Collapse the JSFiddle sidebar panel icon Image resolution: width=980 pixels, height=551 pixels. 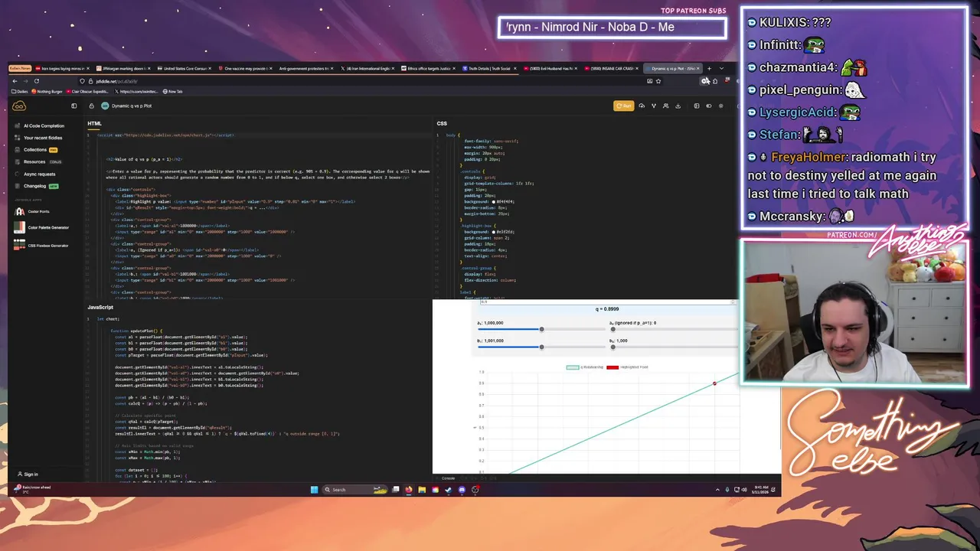click(73, 106)
